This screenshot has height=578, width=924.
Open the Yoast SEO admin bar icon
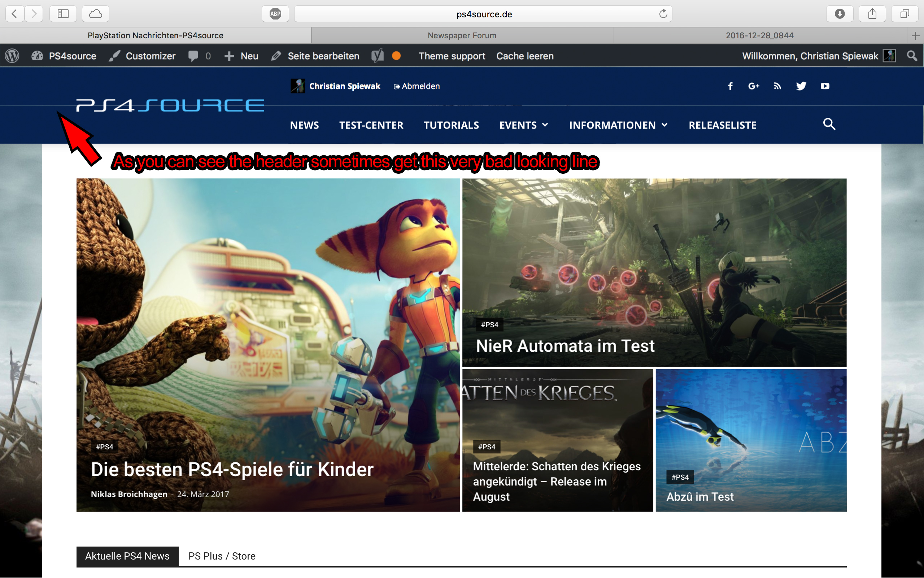378,56
